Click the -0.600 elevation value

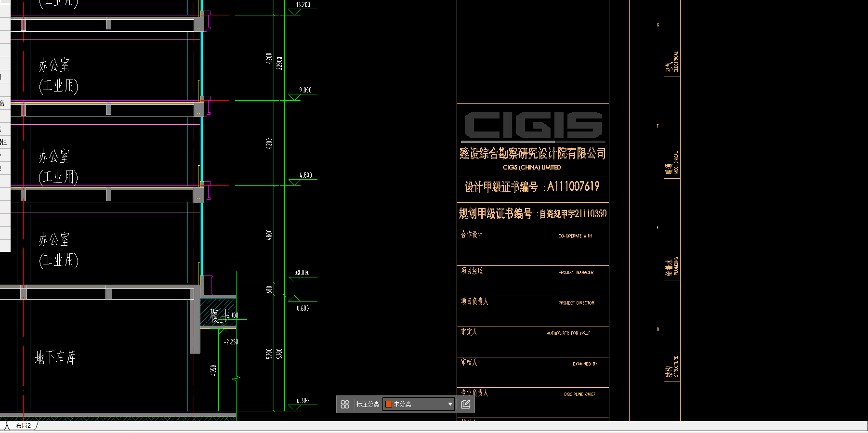[x=302, y=308]
